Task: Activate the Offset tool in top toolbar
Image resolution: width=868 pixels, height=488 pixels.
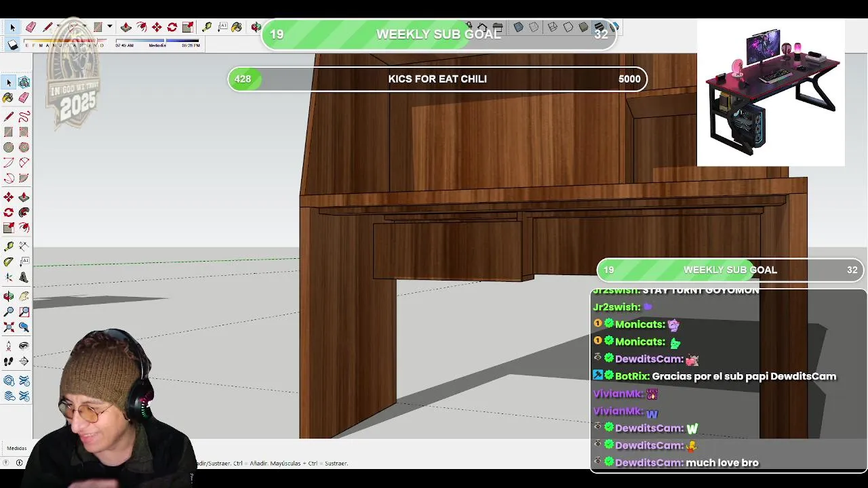Action: tap(142, 27)
